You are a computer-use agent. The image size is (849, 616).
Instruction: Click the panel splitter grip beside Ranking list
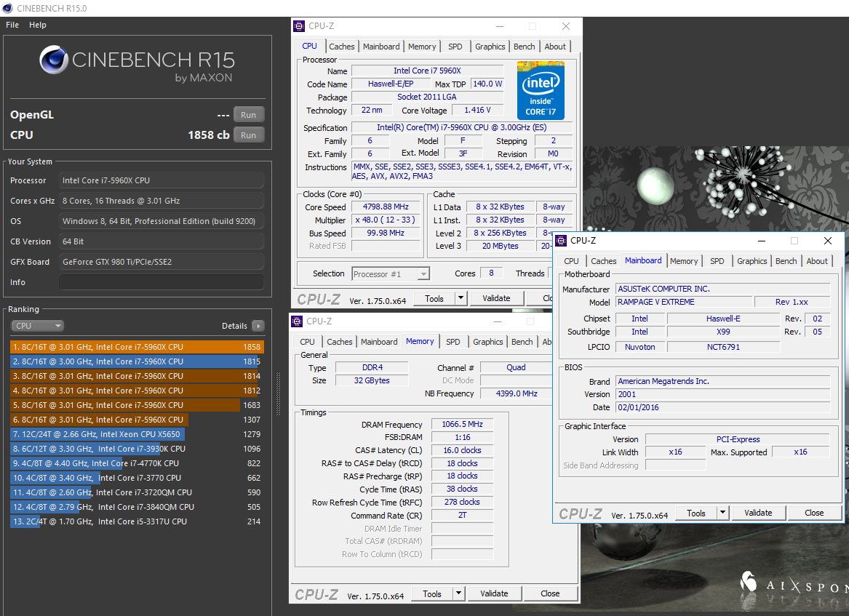279,393
